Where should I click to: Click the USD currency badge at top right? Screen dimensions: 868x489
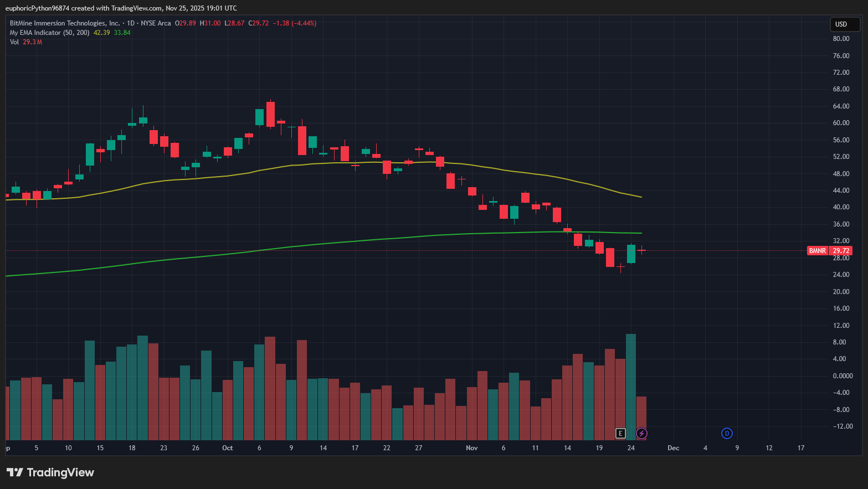click(844, 24)
